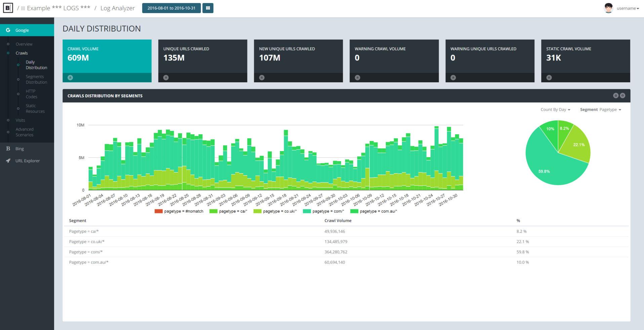
Task: Click the info icon on the Static Crawl Volume card
Action: point(549,77)
